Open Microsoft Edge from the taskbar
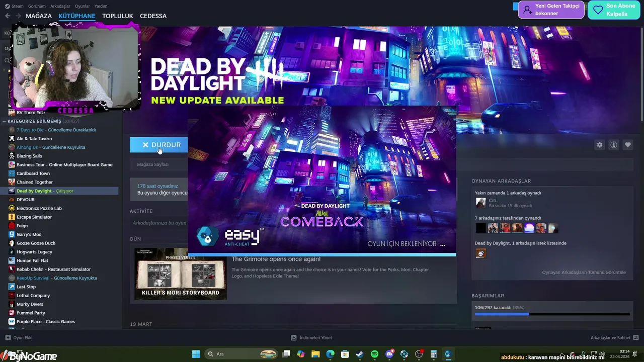This screenshot has height=362, width=644. pos(330,354)
